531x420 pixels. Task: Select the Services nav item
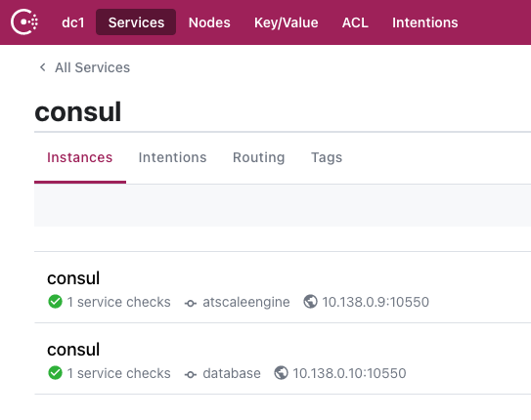(x=136, y=22)
